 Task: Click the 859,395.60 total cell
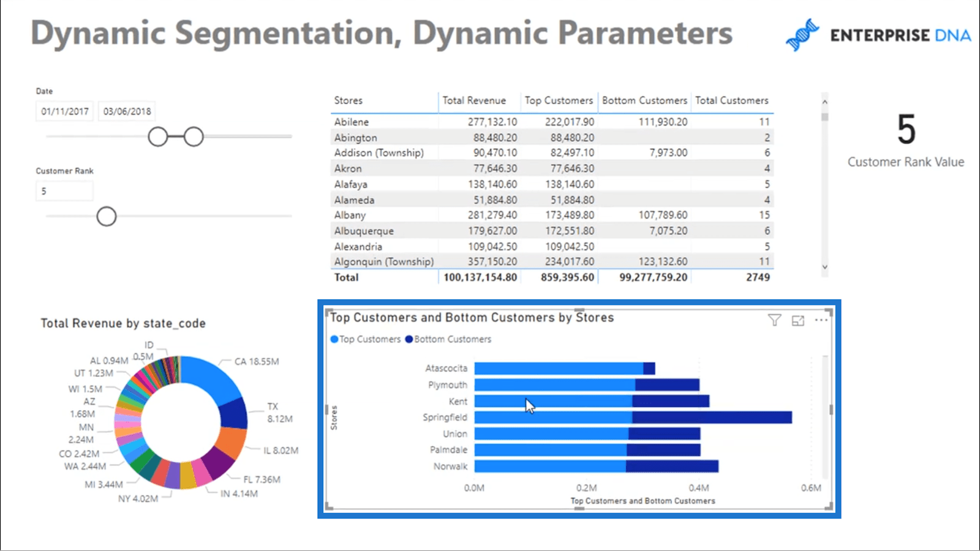click(x=567, y=277)
